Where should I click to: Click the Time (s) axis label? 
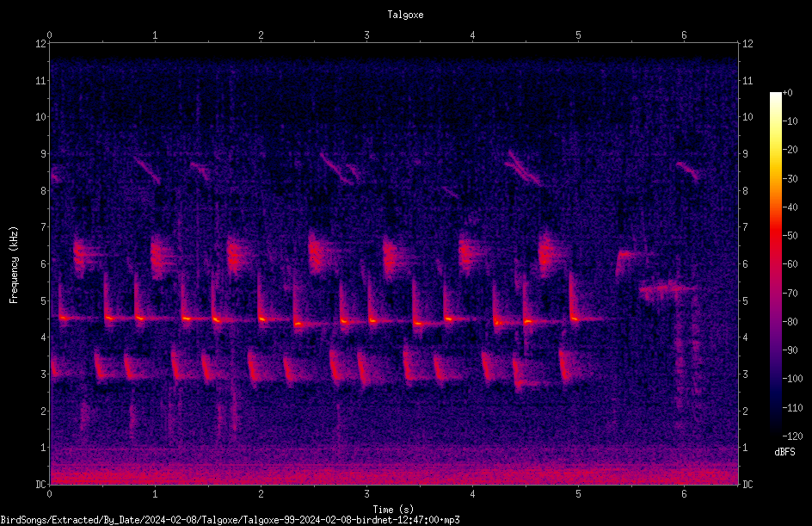coord(393,510)
